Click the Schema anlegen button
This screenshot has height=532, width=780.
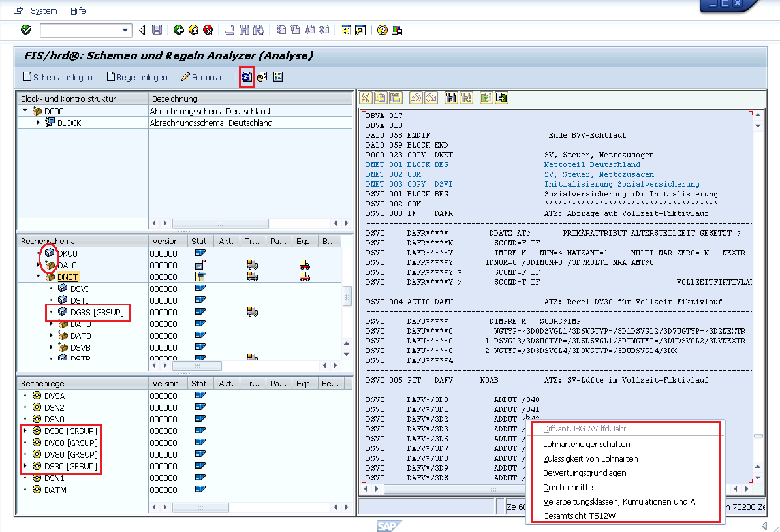(57, 77)
